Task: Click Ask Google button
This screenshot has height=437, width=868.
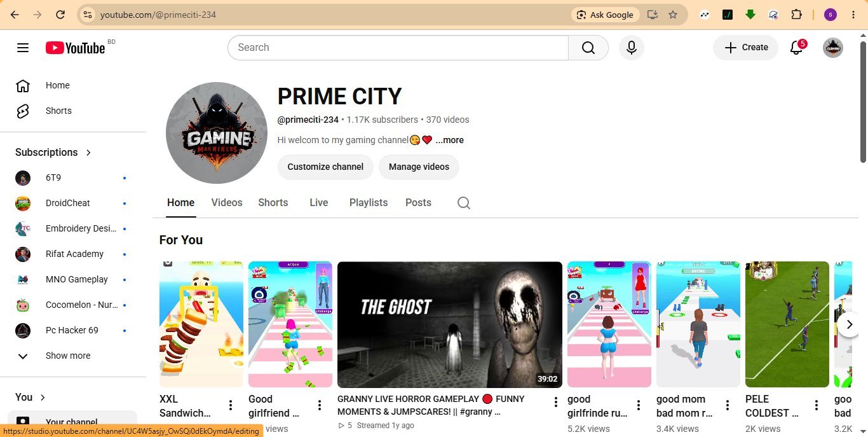Action: 605,15
